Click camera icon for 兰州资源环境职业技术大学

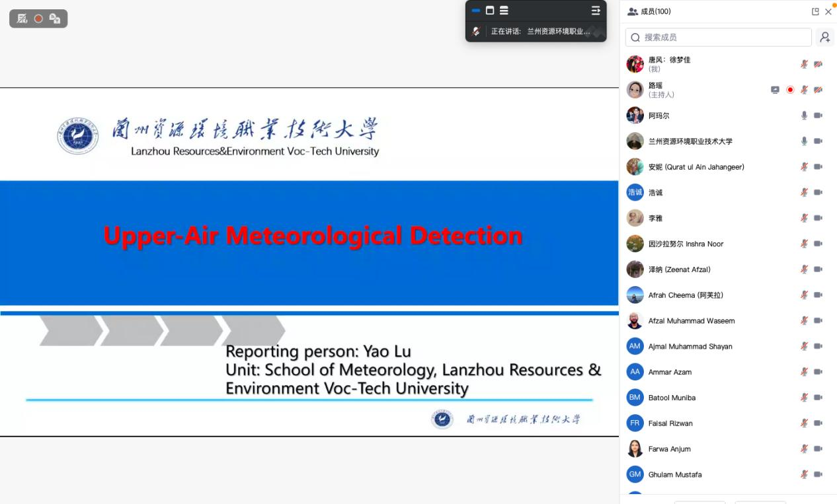click(818, 141)
